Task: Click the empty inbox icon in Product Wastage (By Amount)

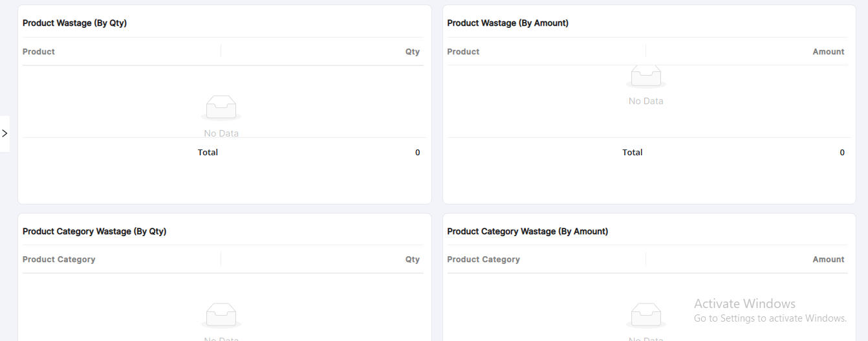Action: 646,76
